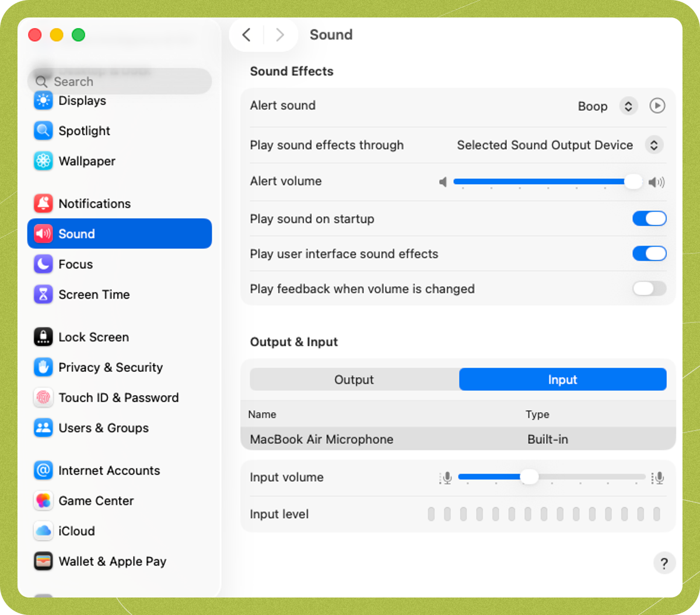This screenshot has height=615, width=700.
Task: Go to Touch ID & Password
Action: coord(120,398)
